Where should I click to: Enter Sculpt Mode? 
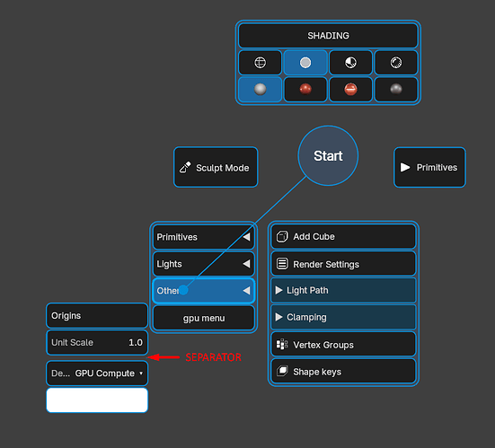click(216, 167)
